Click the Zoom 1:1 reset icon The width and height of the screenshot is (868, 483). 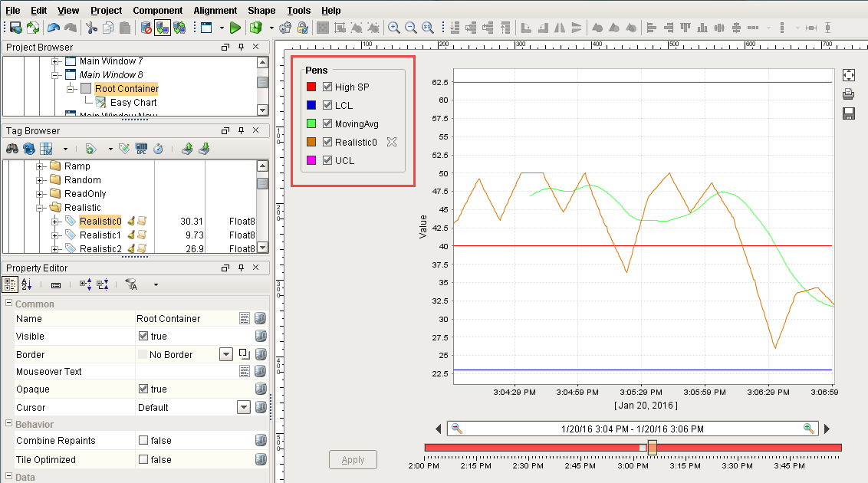428,28
